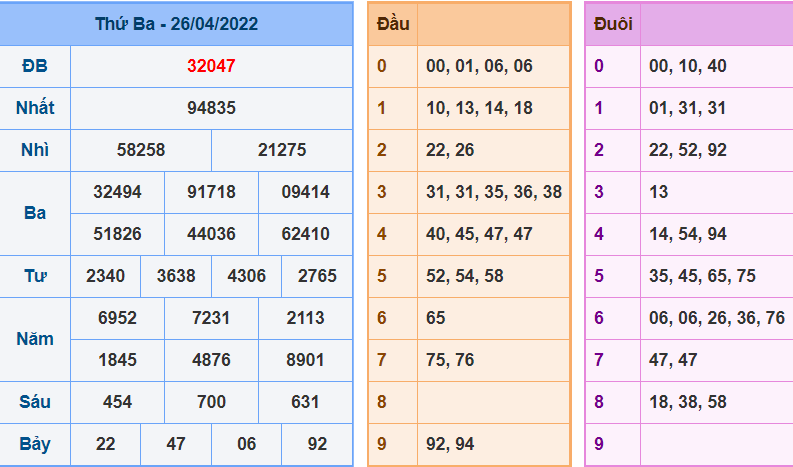793x467 pixels.
Task: Click the Đầu column header
Action: coord(393,24)
